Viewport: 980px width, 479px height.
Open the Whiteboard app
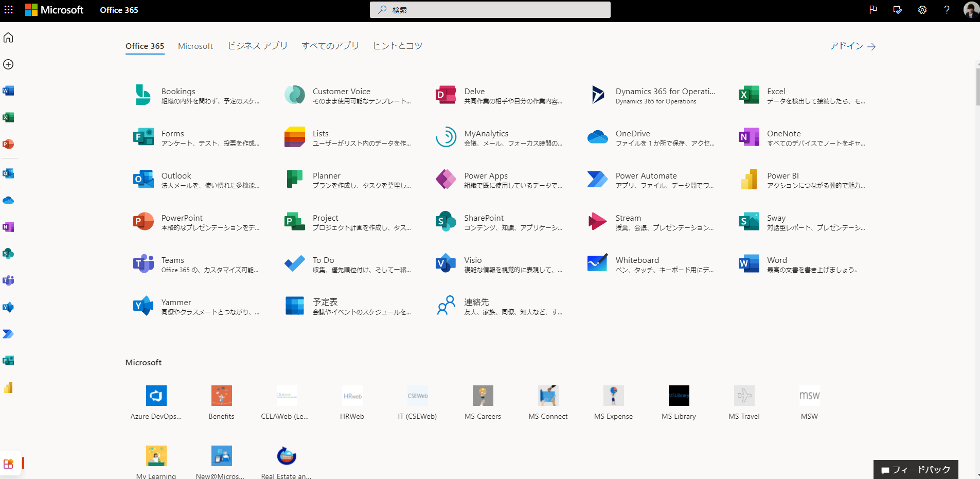597,264
